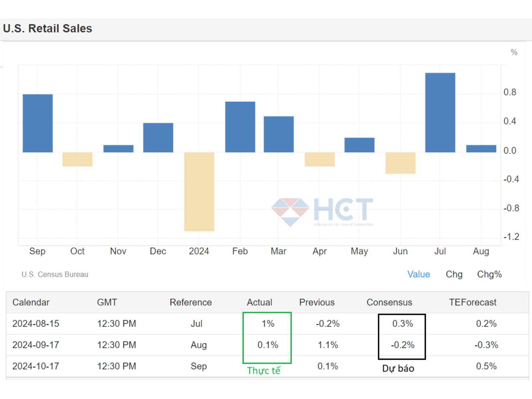
Task: Click the Mar bar in the chart
Action: point(279,134)
